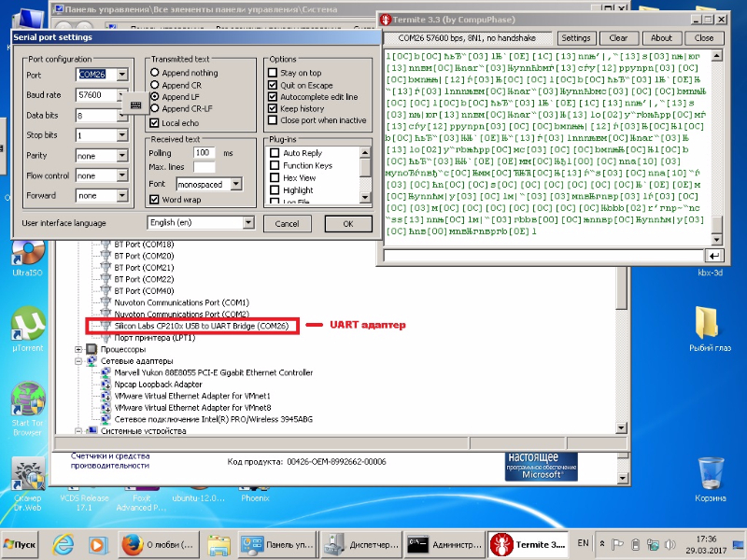This screenshot has width=747, height=560.
Task: Click the Termite command input line
Action: pyautogui.click(x=543, y=256)
